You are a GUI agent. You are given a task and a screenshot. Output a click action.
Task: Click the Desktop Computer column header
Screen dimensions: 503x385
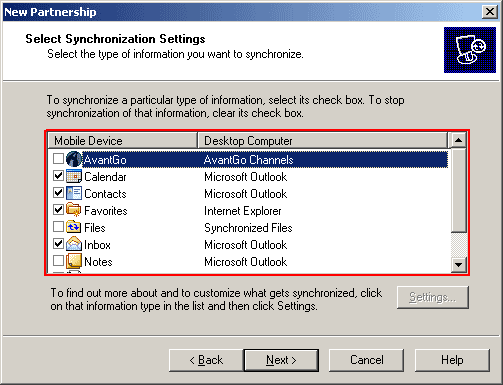(x=322, y=141)
